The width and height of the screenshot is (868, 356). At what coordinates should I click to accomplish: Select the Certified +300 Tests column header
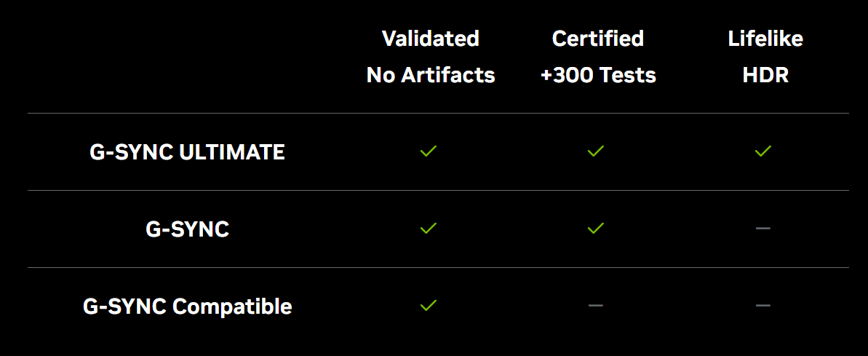pos(598,57)
